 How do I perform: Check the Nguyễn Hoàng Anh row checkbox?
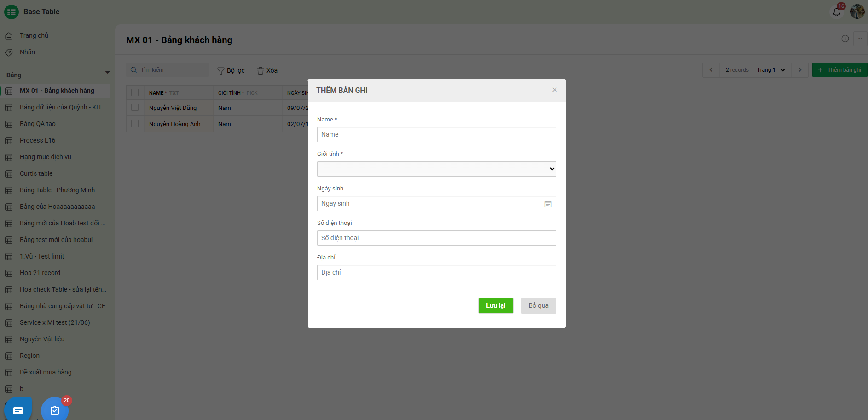click(135, 123)
